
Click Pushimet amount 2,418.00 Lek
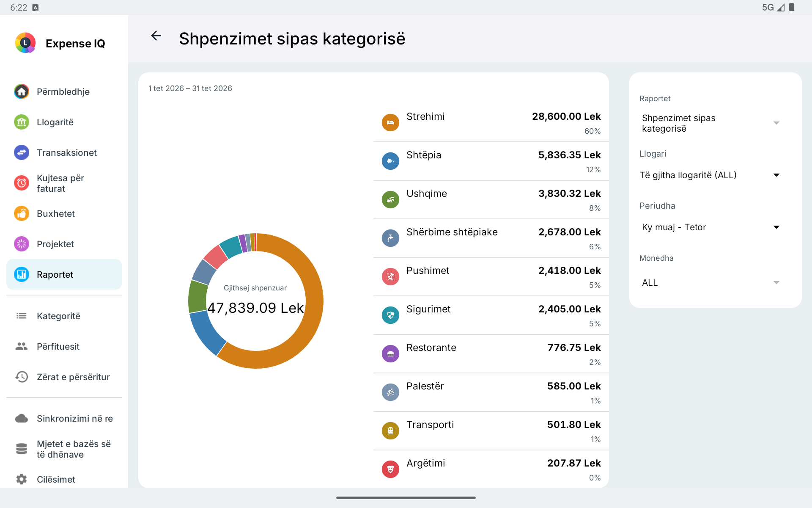tap(569, 271)
